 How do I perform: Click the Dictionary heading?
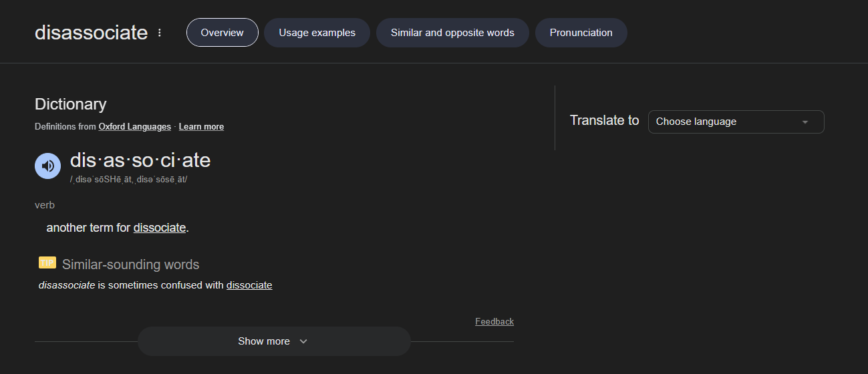click(70, 104)
